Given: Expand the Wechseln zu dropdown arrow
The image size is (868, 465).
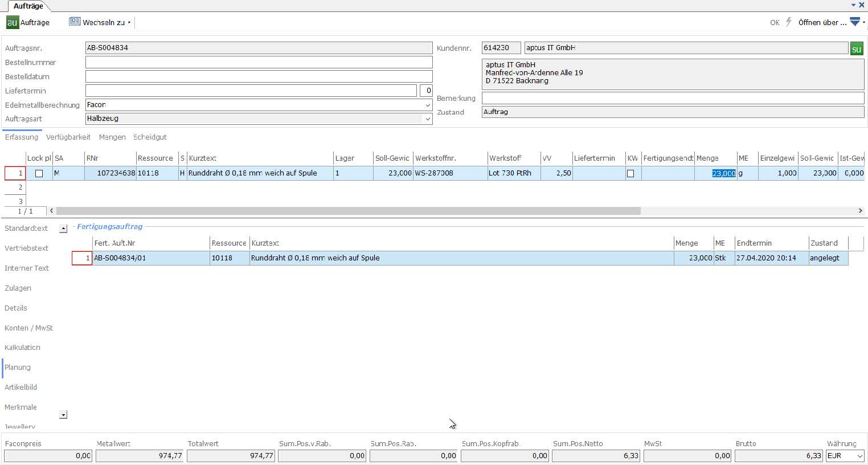Looking at the screenshot, I should 129,23.
